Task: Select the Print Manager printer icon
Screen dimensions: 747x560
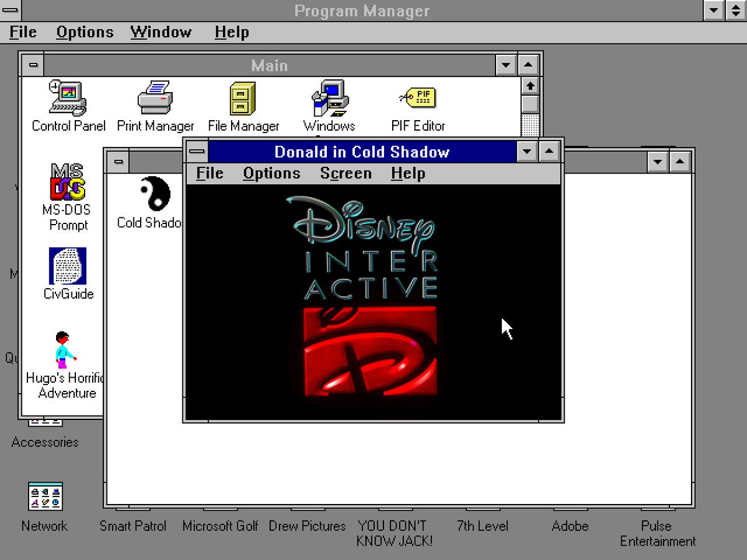Action: (155, 98)
